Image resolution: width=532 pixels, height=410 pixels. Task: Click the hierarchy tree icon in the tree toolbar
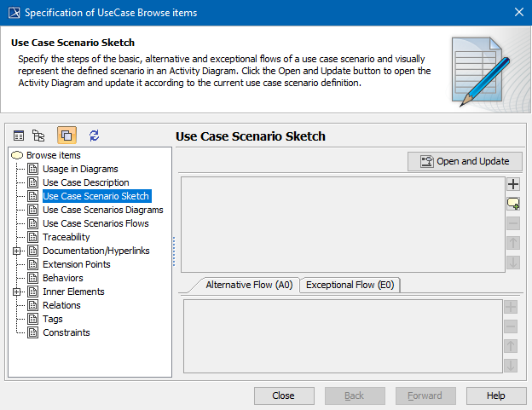pos(38,136)
